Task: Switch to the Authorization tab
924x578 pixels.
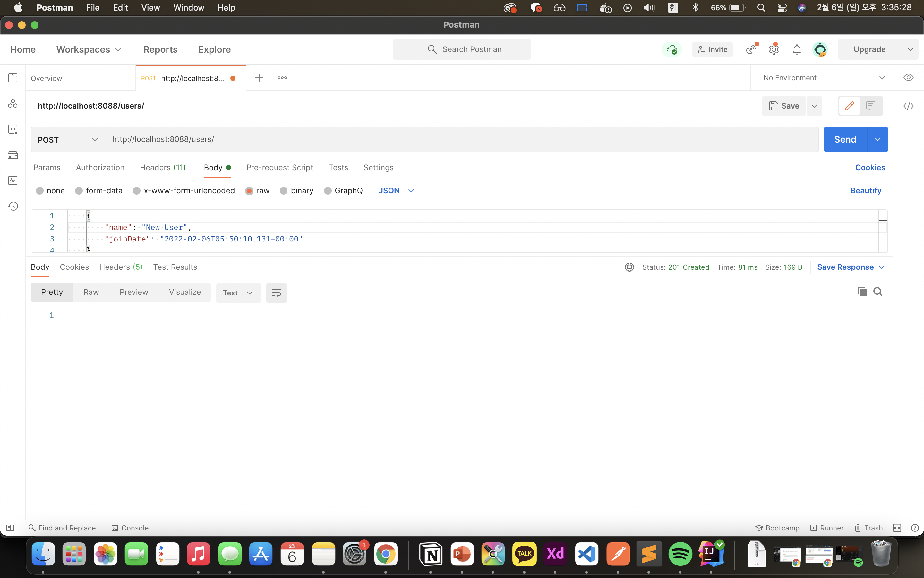Action: tap(100, 167)
